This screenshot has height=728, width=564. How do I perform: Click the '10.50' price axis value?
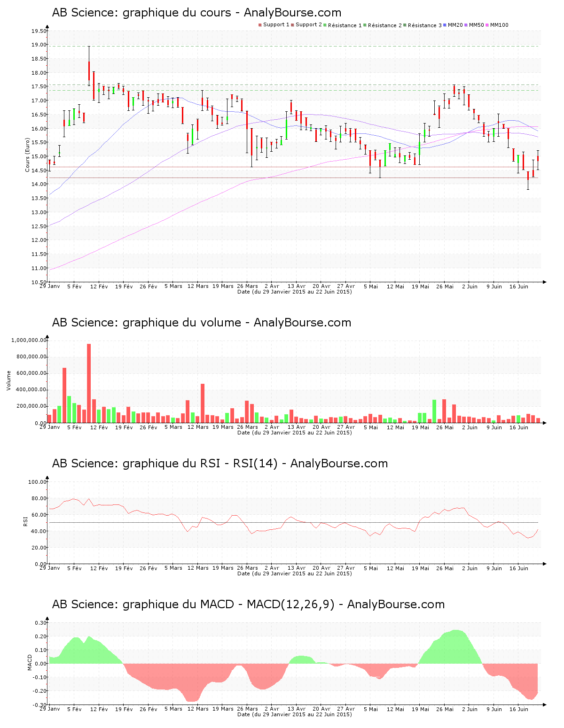tap(39, 282)
